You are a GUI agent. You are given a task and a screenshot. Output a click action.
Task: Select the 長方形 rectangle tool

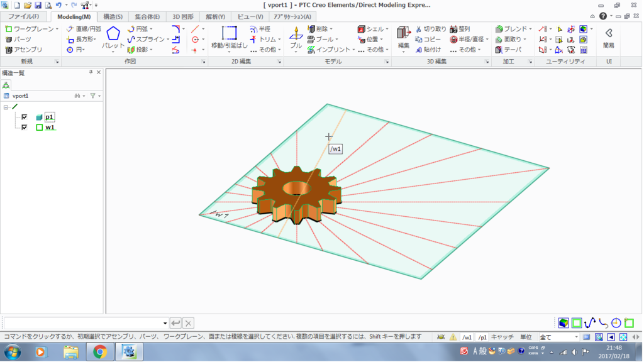[x=81, y=40]
